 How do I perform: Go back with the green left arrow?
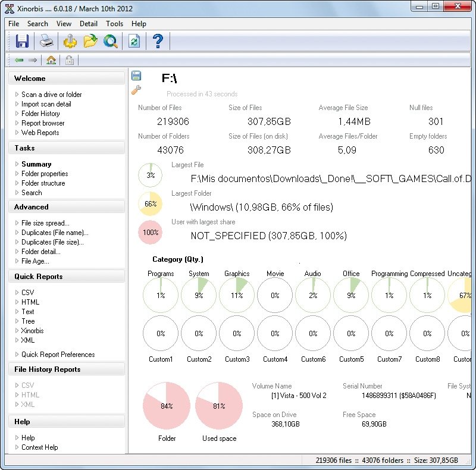tap(19, 60)
